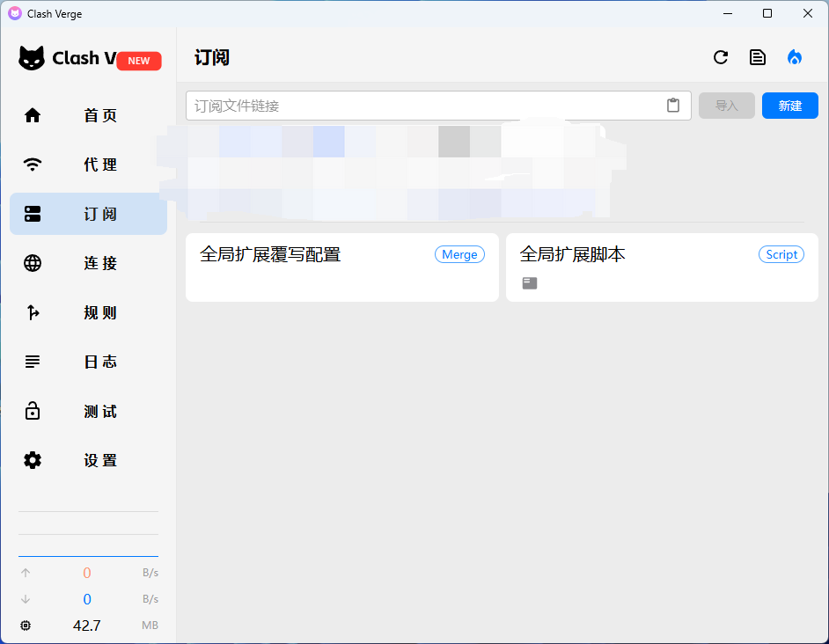829x644 pixels.
Task: Open the 代理 proxies page
Action: pos(88,165)
